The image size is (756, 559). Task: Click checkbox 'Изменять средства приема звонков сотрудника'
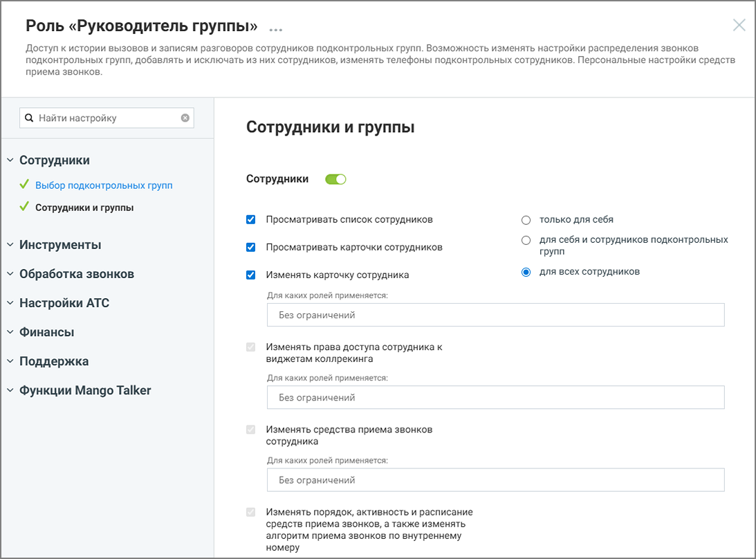click(250, 430)
